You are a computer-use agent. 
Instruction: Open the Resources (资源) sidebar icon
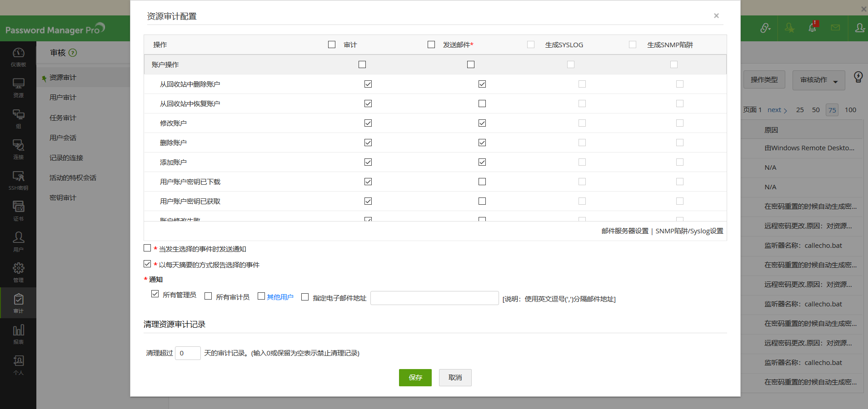[x=18, y=88]
